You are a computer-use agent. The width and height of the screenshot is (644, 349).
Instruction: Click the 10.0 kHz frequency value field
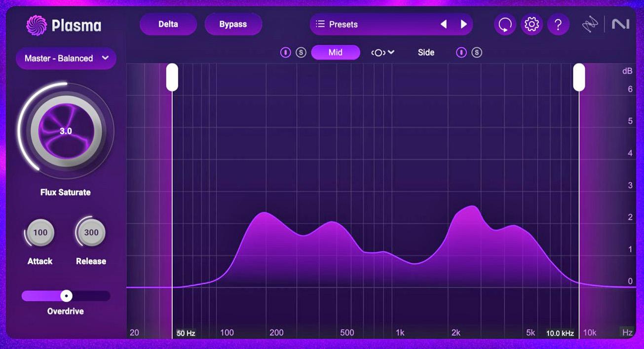point(560,334)
